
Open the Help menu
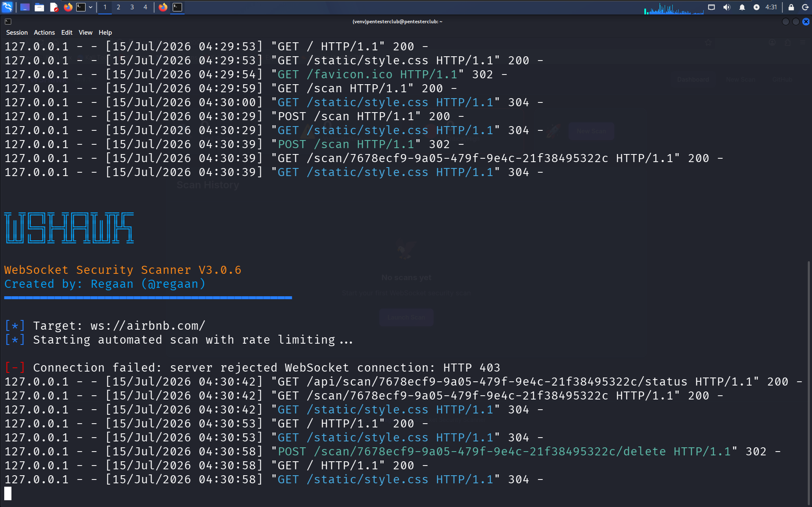tap(105, 33)
